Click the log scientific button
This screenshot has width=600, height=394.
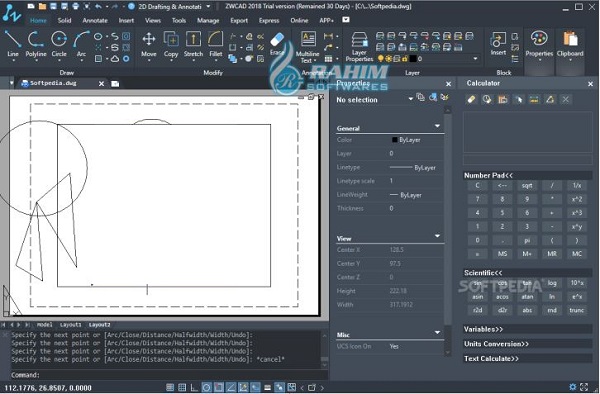552,283
